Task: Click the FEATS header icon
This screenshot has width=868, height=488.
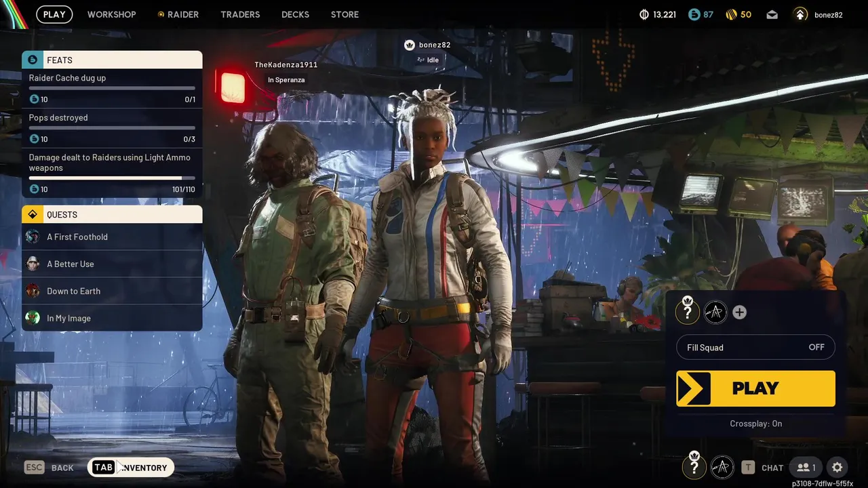Action: click(32, 60)
